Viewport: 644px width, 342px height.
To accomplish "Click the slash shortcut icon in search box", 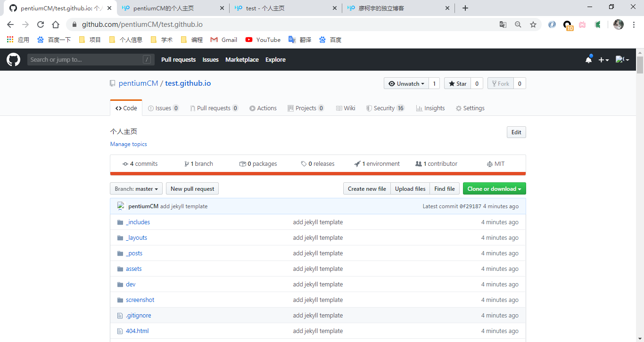I will click(x=147, y=60).
